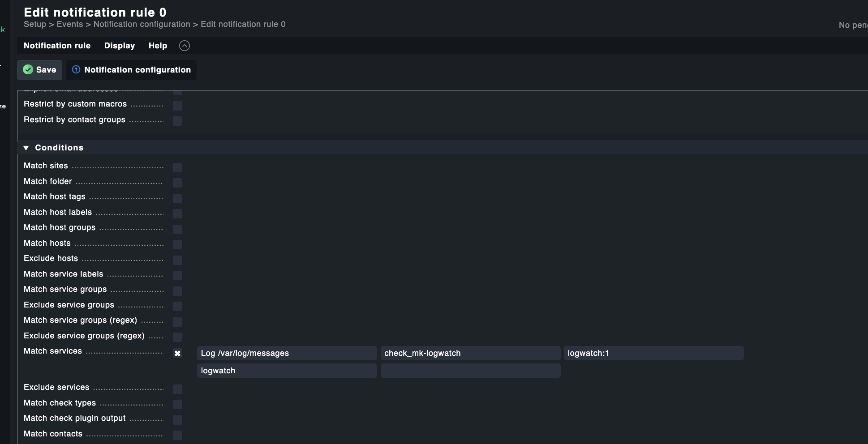Go to Notification configuration via breadcrumb
Screen dimensions: 868x444
[142, 24]
